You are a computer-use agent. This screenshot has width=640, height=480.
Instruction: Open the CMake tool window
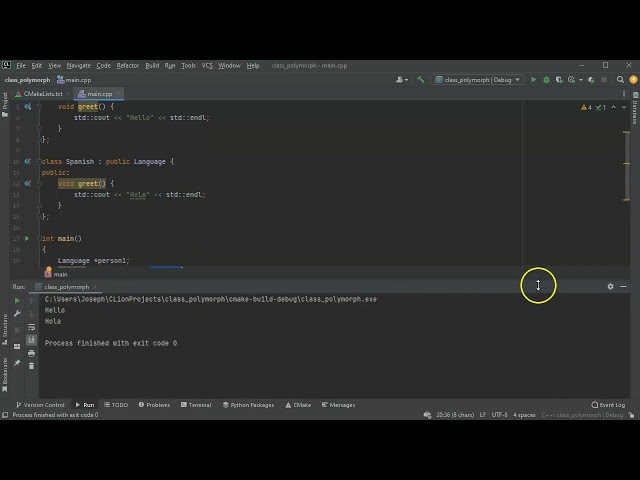[298, 405]
